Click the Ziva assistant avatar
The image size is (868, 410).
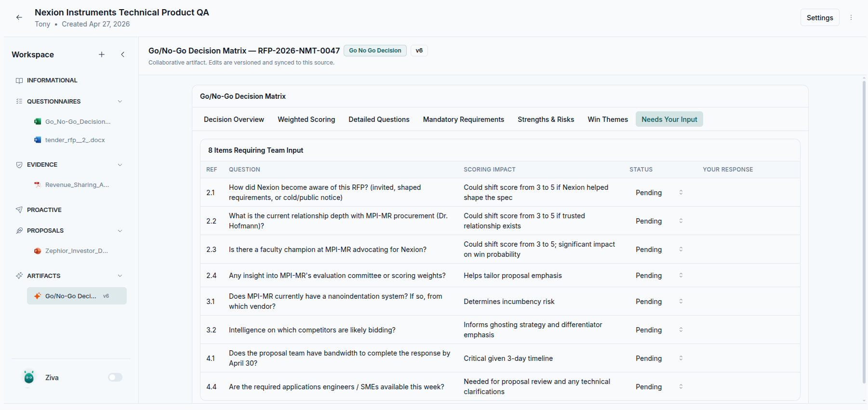(x=29, y=378)
